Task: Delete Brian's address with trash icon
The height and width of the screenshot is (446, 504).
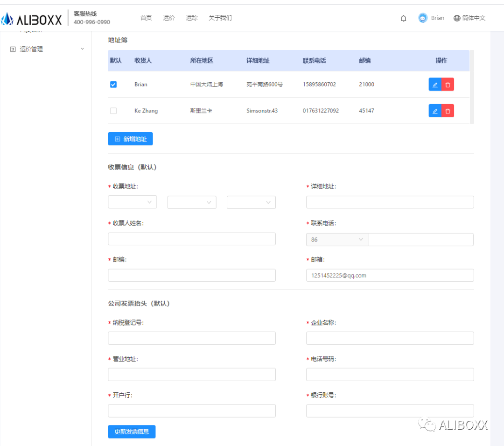Action: tap(448, 85)
